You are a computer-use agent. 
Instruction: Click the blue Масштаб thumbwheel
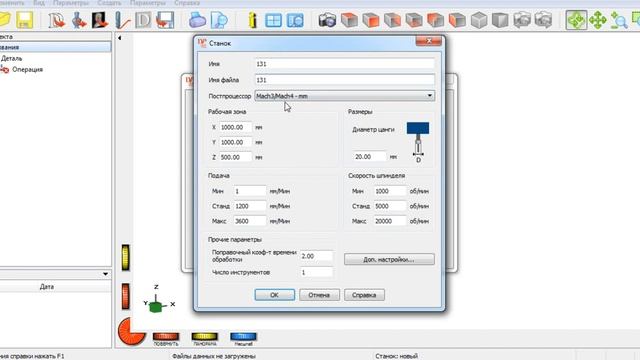coord(243,337)
